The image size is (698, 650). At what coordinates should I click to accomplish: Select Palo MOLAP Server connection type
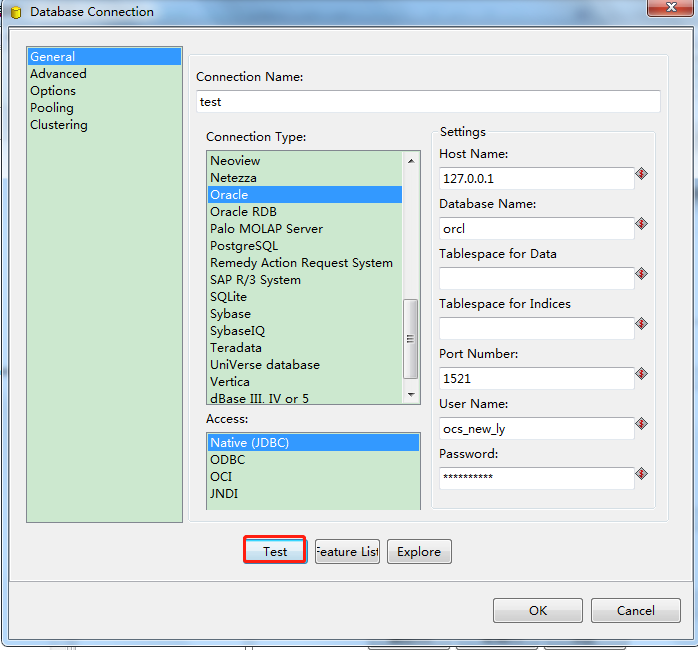pyautogui.click(x=305, y=228)
